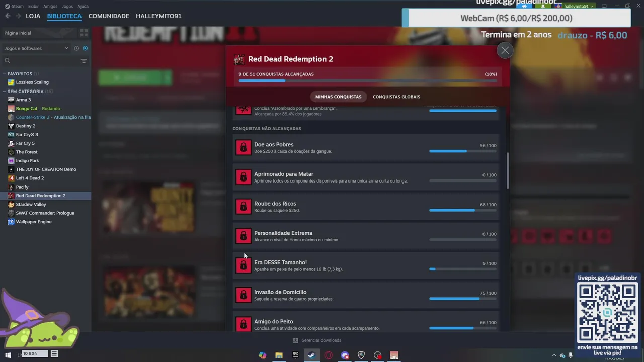
Task: Select Bongo Cat in the library
Action: [x=38, y=109]
